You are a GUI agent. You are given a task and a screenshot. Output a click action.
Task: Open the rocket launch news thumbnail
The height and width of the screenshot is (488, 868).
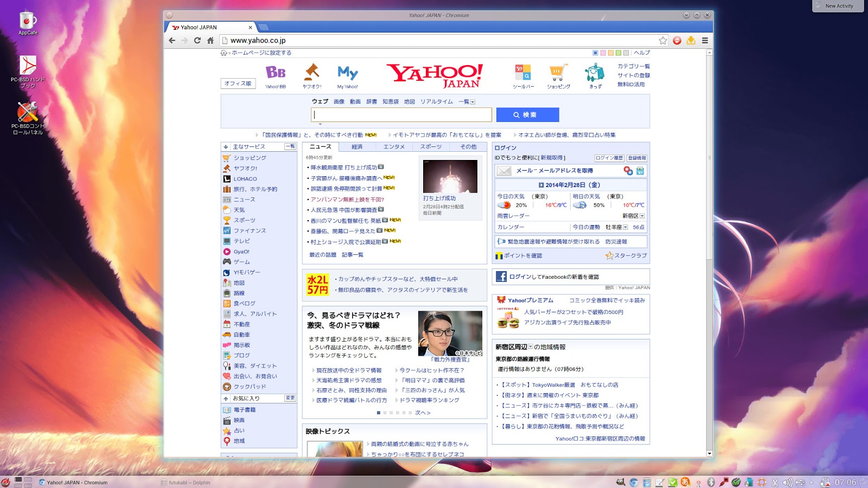[450, 176]
